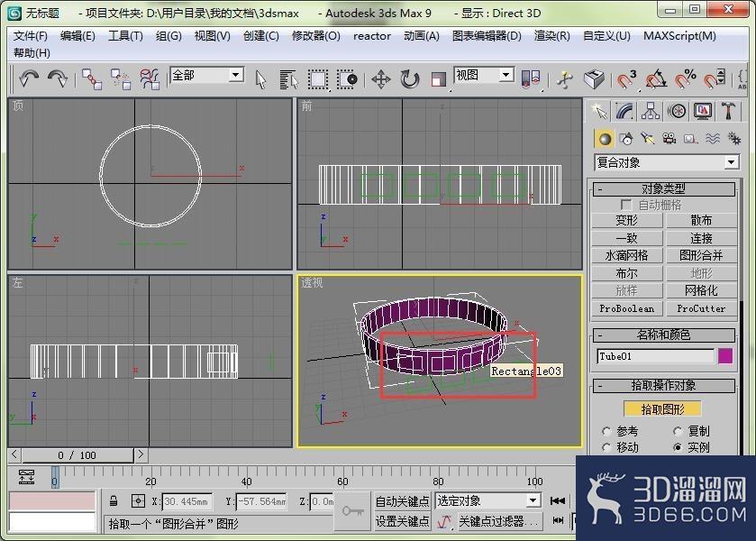This screenshot has width=756, height=541.
Task: Select the Shapes category icon
Action: click(626, 139)
